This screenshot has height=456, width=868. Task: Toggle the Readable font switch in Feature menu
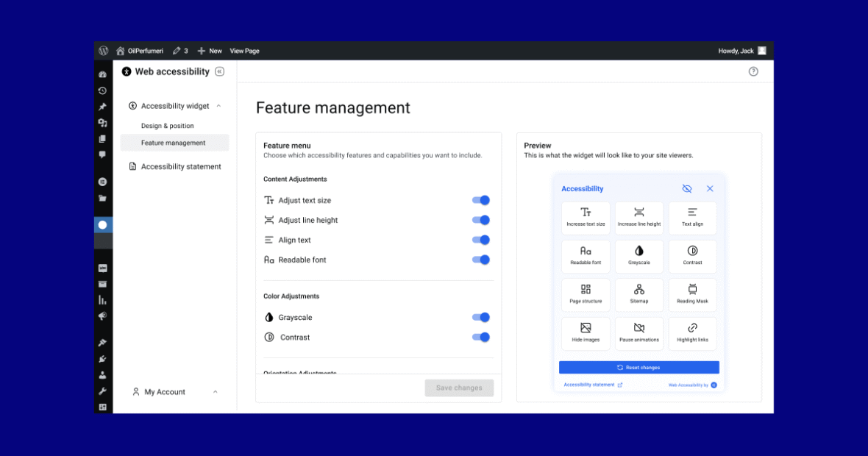(480, 260)
